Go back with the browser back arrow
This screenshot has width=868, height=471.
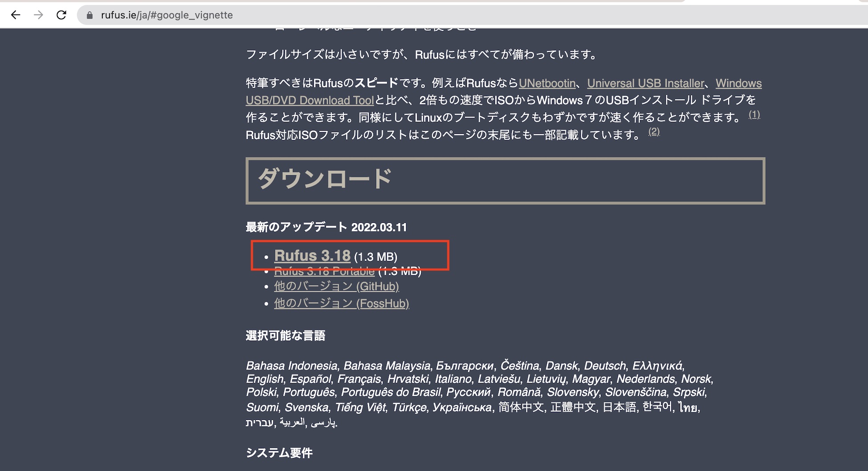[x=16, y=15]
